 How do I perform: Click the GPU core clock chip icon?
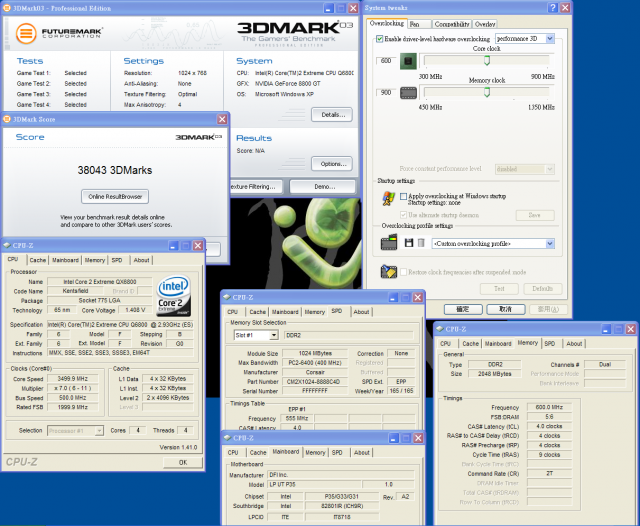pyautogui.click(x=408, y=61)
